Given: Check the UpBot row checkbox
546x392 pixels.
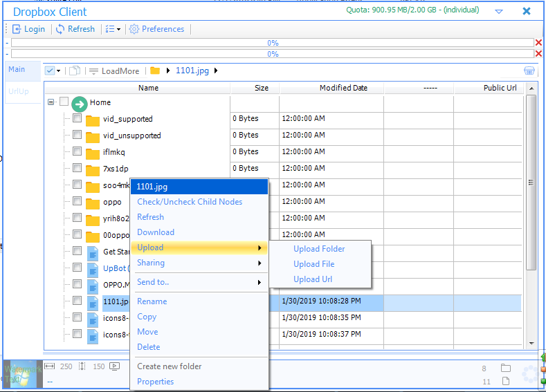Looking at the screenshot, I should pyautogui.click(x=77, y=268).
